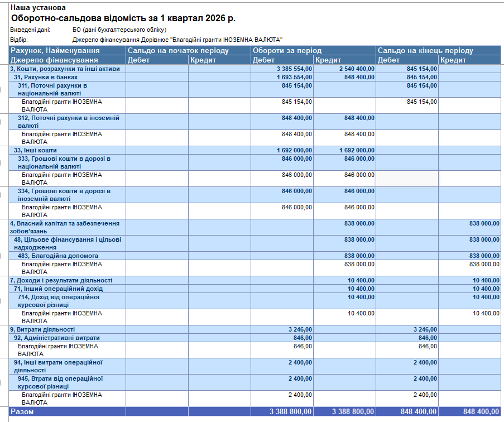Click the turnover credit total in 'Разом' row
Image resolution: width=504 pixels, height=422 pixels.
click(353, 411)
